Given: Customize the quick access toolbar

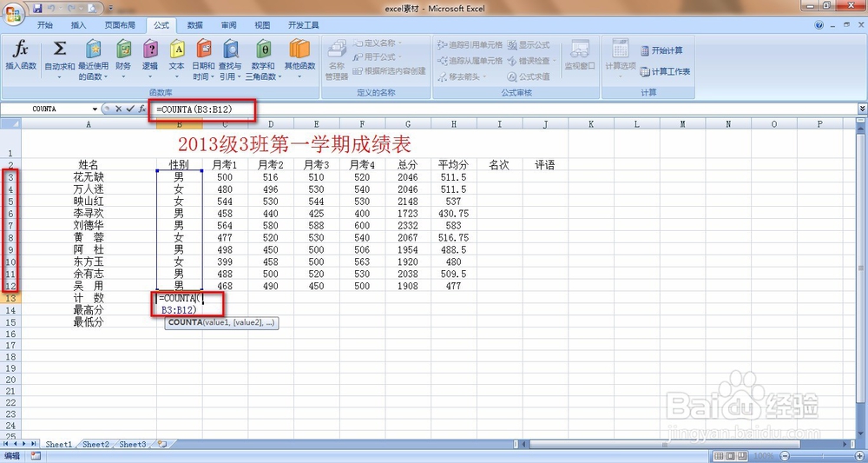Looking at the screenshot, I should tap(111, 9).
